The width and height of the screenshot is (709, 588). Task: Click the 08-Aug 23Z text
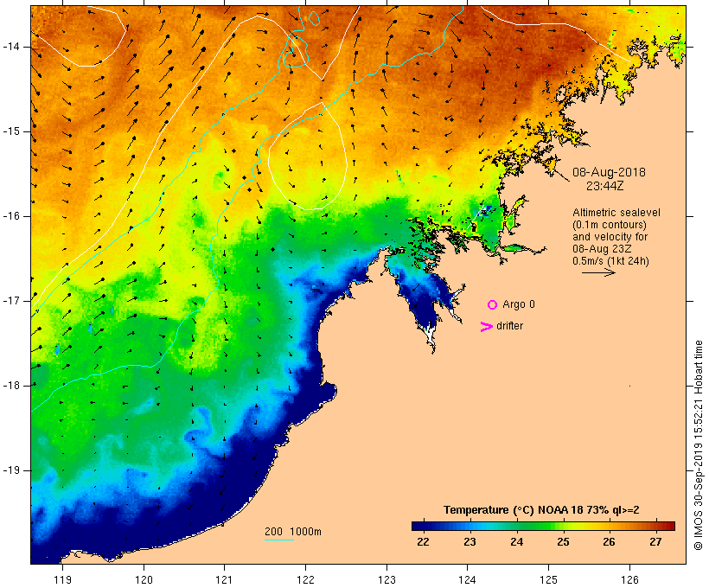(602, 249)
